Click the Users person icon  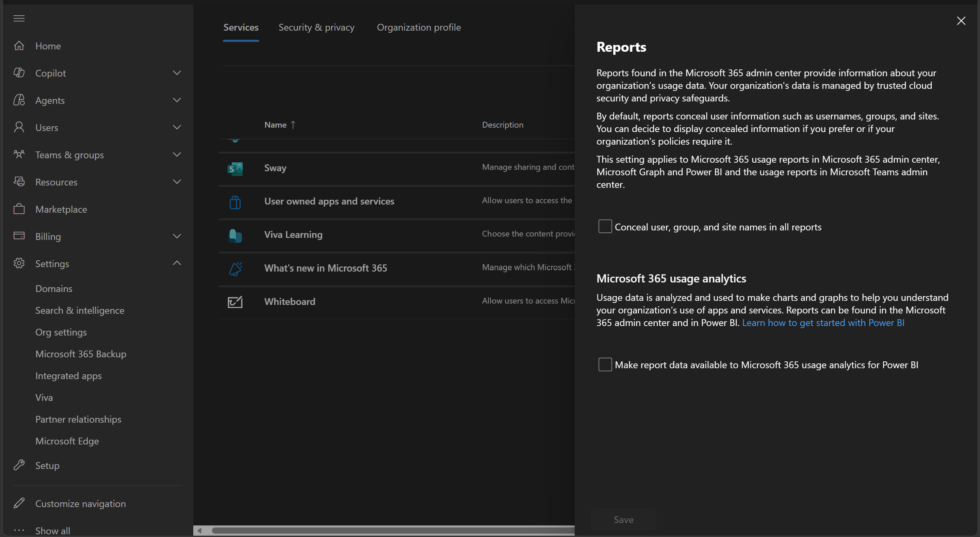19,127
